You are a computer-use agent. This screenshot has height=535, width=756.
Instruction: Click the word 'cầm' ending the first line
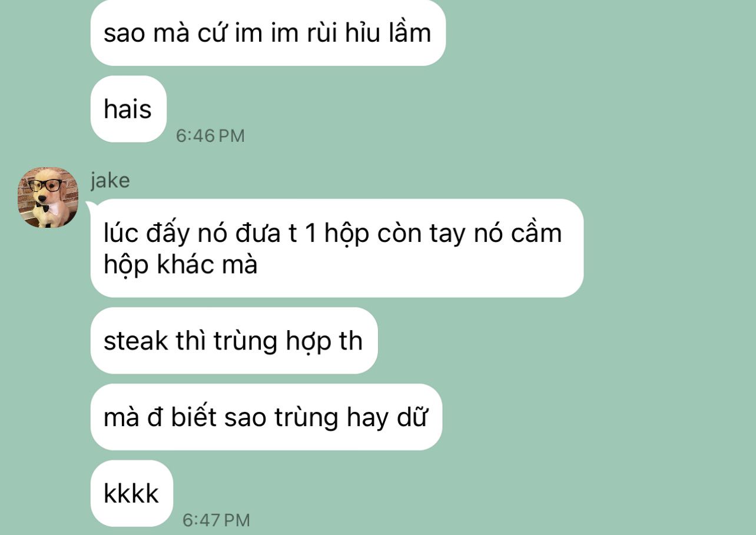tap(537, 234)
